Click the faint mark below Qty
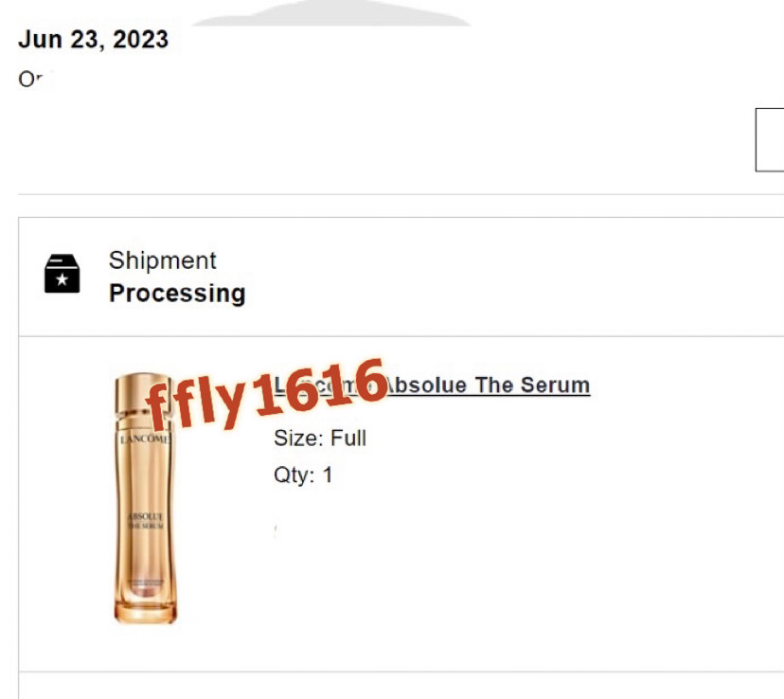 coord(276,531)
